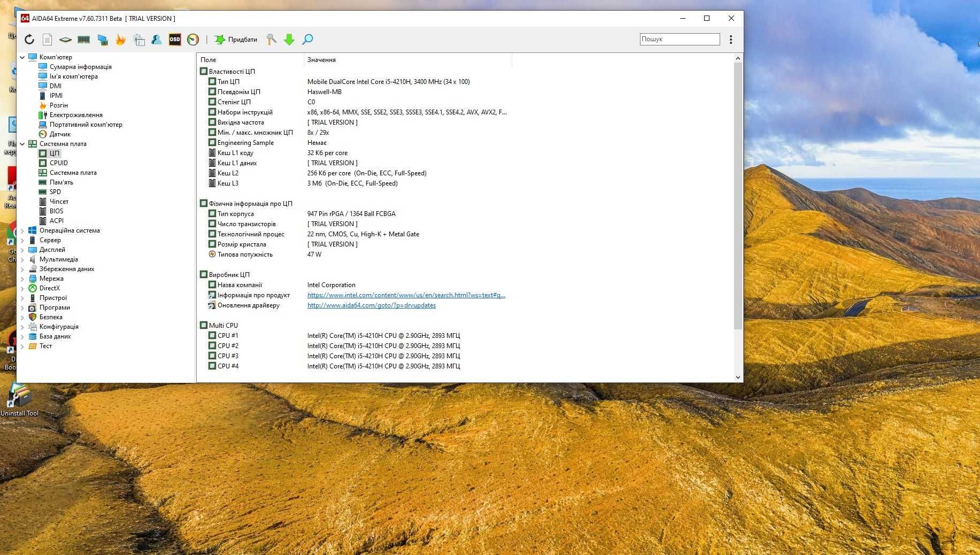980x555 pixels.
Task: Open the Розгін overclock item
Action: (59, 105)
